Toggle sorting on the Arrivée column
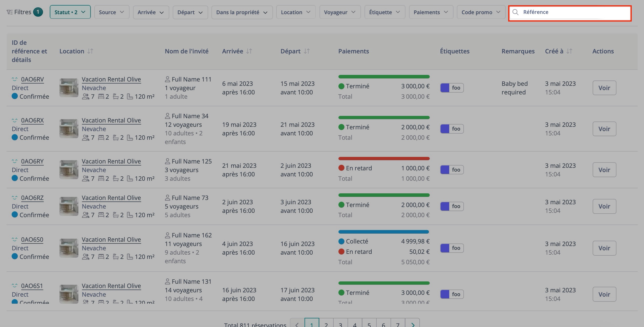The image size is (644, 327). pos(249,51)
